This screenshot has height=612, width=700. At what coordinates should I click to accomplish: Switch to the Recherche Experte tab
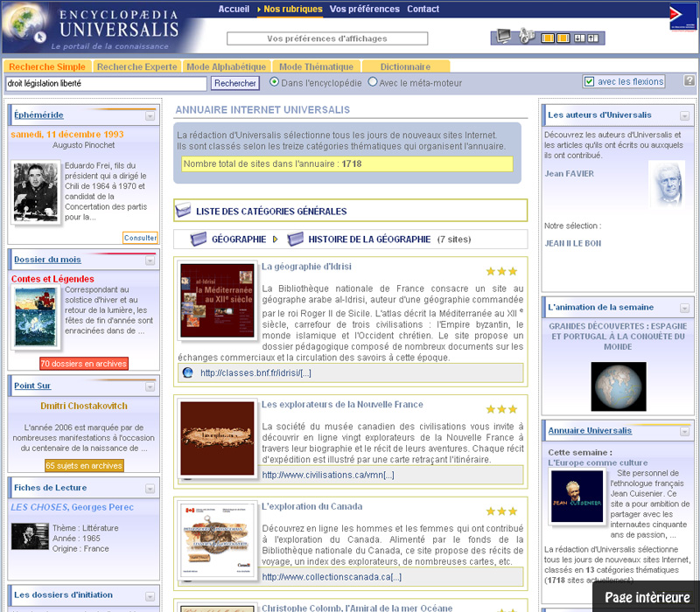[x=137, y=66]
